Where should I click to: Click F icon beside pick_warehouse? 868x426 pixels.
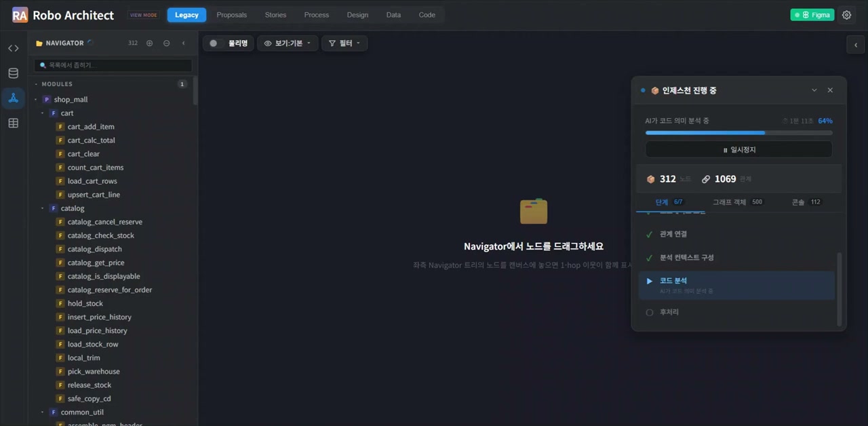(x=60, y=371)
